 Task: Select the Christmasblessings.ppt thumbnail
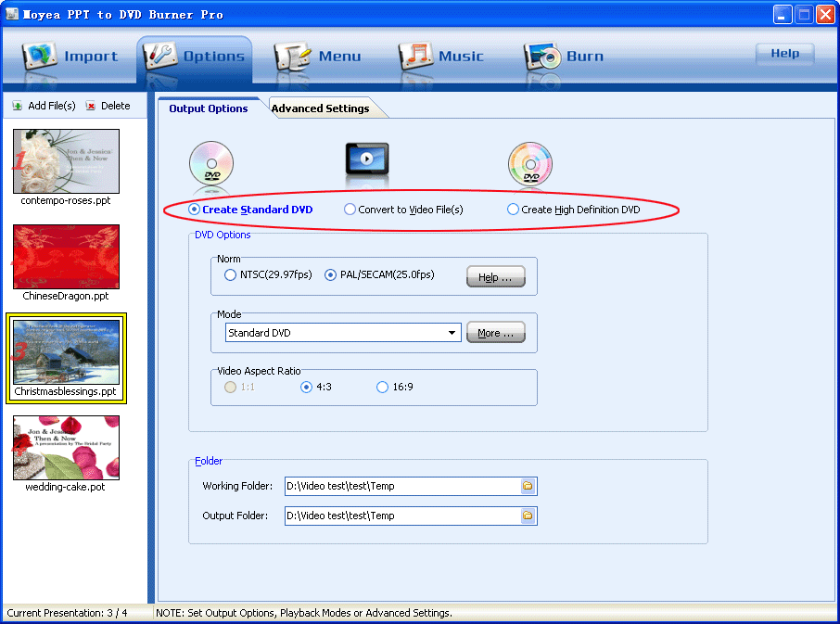pos(66,357)
